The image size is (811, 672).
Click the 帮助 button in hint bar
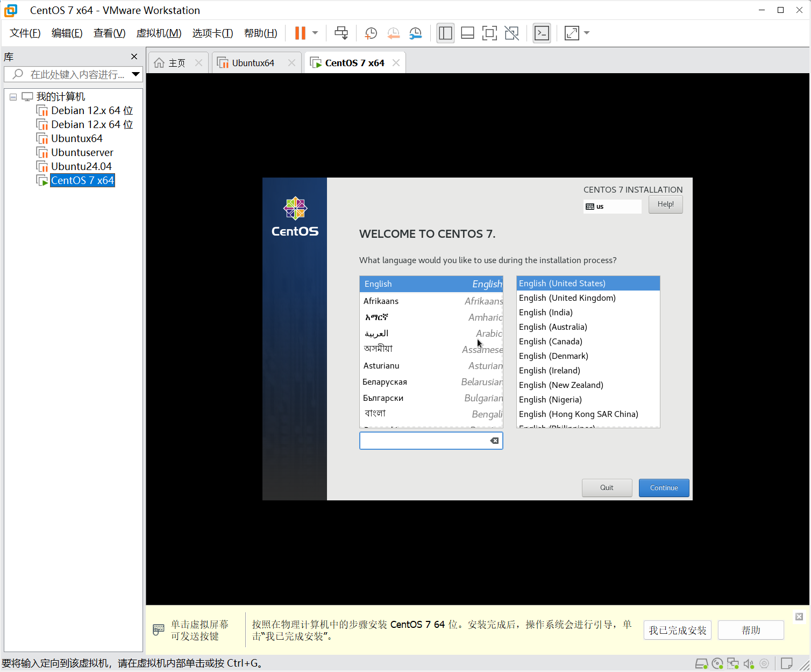point(751,630)
